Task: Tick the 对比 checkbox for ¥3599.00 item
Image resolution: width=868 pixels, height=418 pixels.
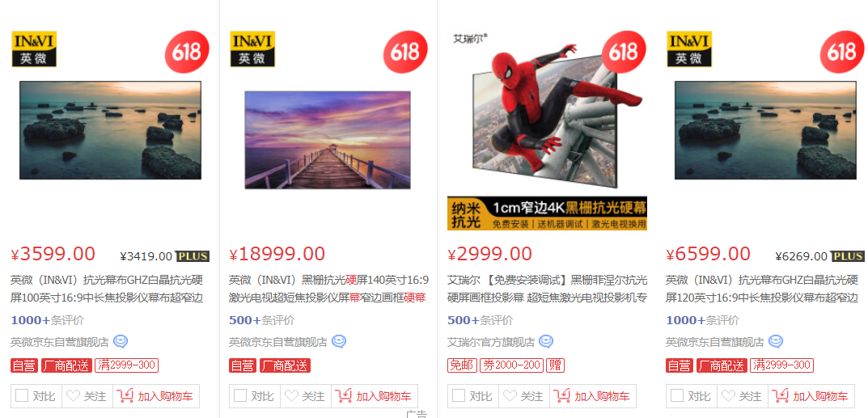Action: [22, 395]
